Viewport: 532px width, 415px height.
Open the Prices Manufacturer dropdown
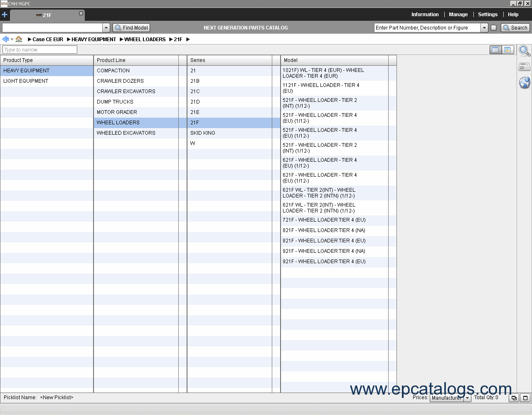[450, 398]
